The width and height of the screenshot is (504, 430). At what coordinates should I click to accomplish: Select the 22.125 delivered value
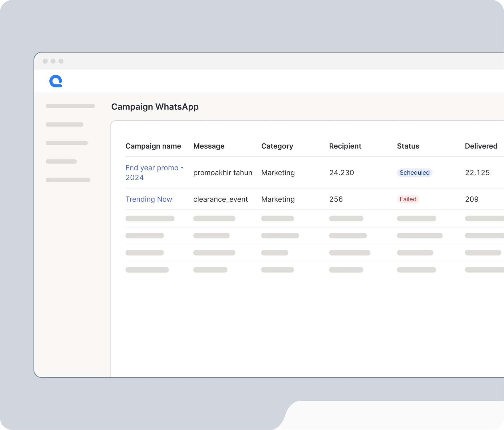click(x=477, y=173)
